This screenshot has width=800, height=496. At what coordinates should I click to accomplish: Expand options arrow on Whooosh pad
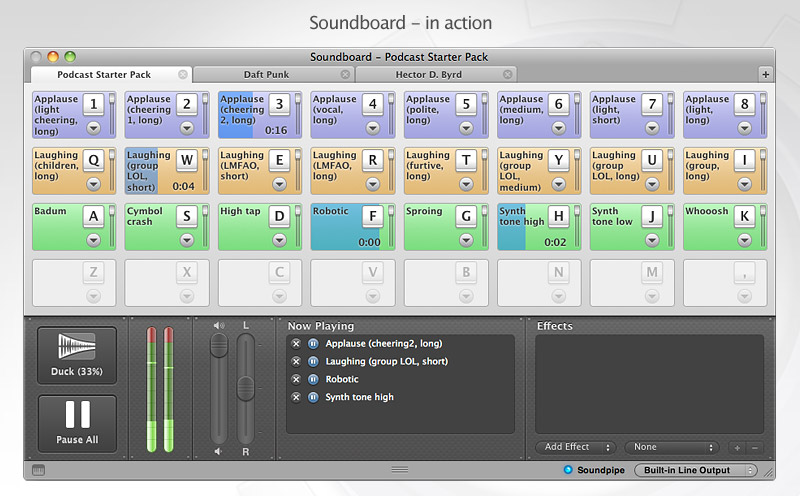743,240
